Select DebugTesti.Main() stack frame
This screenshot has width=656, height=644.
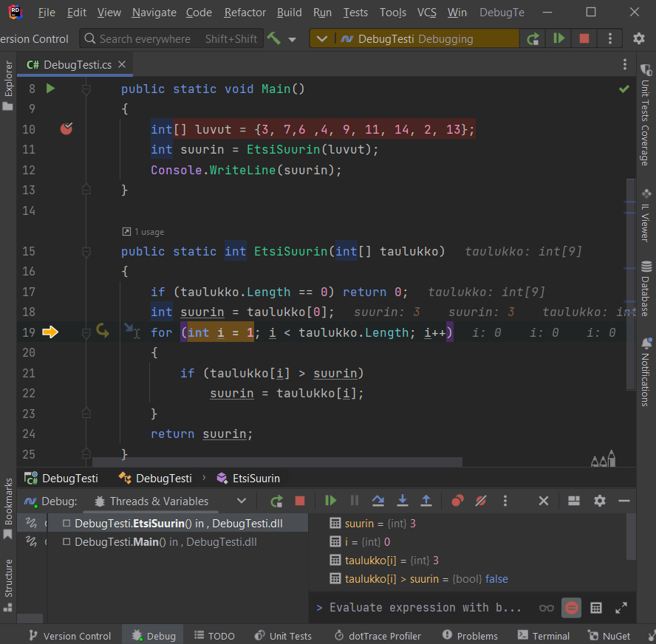(x=164, y=541)
